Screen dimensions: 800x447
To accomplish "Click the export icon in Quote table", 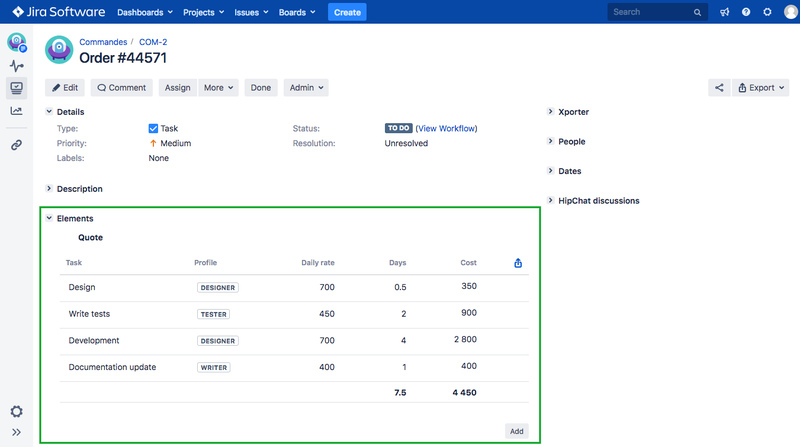I will pyautogui.click(x=518, y=263).
